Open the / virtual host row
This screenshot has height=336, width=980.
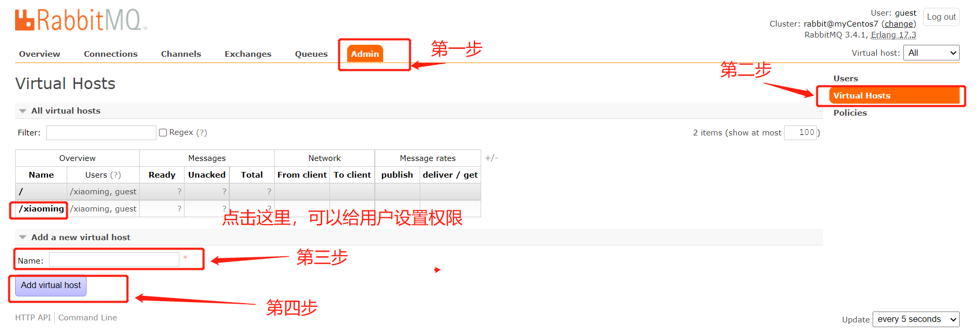pos(21,191)
